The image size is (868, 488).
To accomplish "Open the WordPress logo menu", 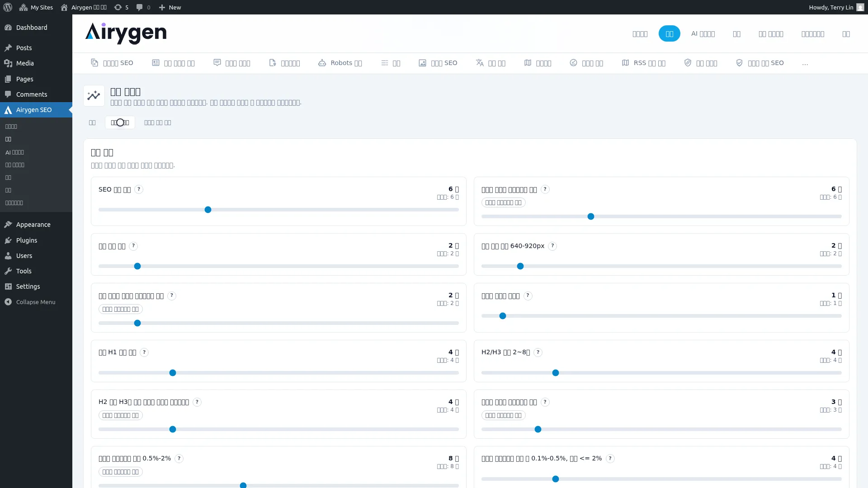I will 8,7.
